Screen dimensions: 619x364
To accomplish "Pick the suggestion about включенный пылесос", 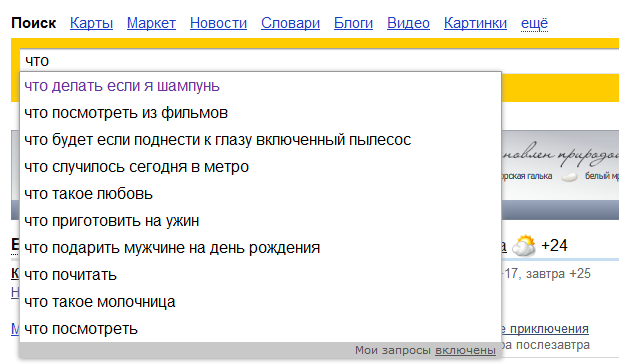I will coord(261,140).
